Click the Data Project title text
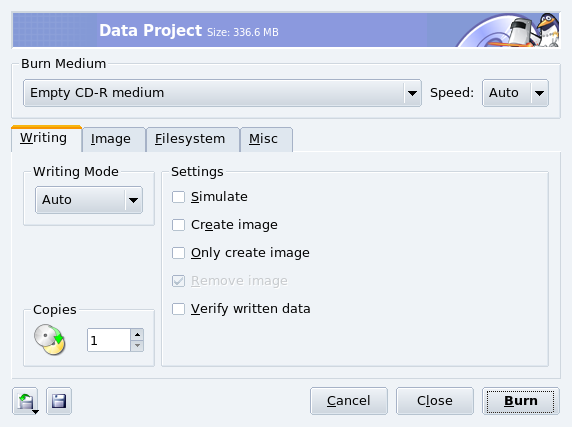 pyautogui.click(x=150, y=30)
